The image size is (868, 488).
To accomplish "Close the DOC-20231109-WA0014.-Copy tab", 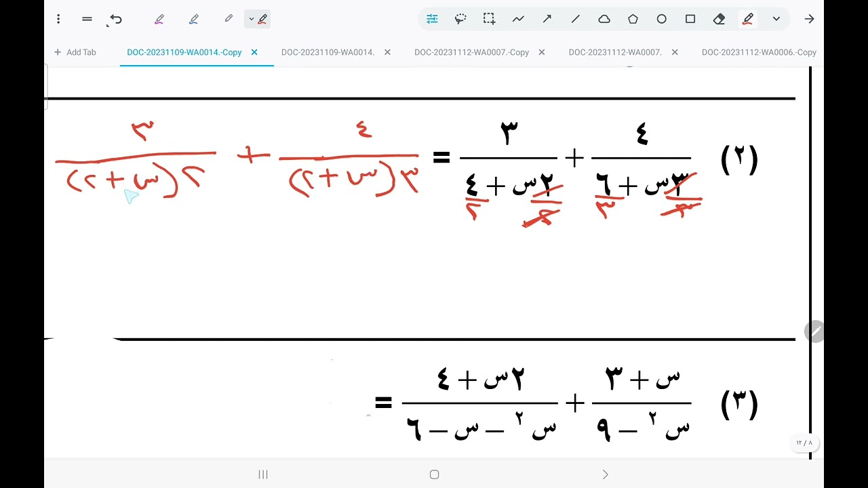I will point(254,52).
